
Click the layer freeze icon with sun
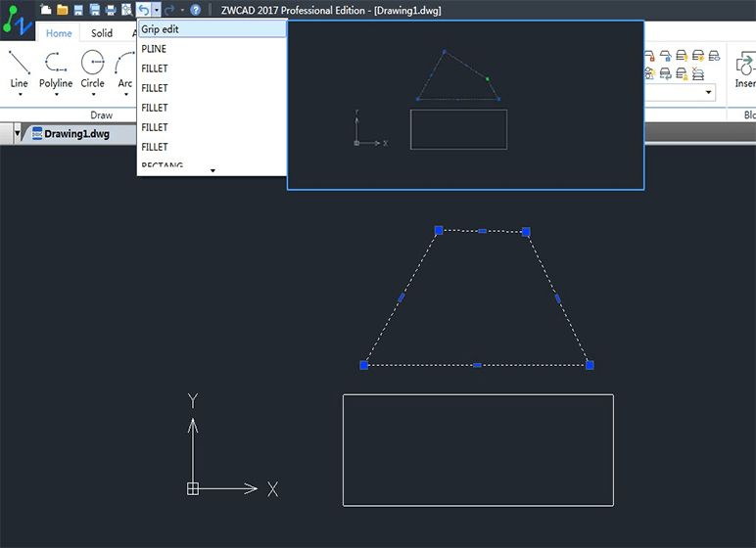[697, 56]
